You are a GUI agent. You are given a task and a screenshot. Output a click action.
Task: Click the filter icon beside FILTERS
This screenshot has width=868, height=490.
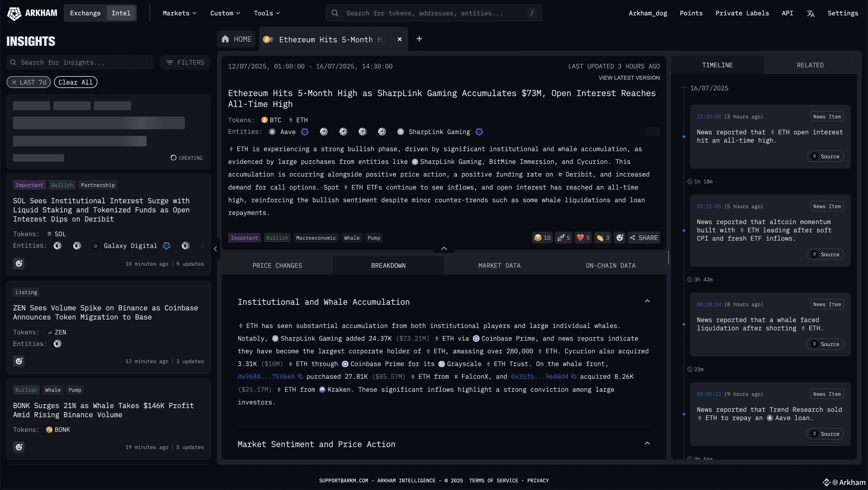coord(169,63)
